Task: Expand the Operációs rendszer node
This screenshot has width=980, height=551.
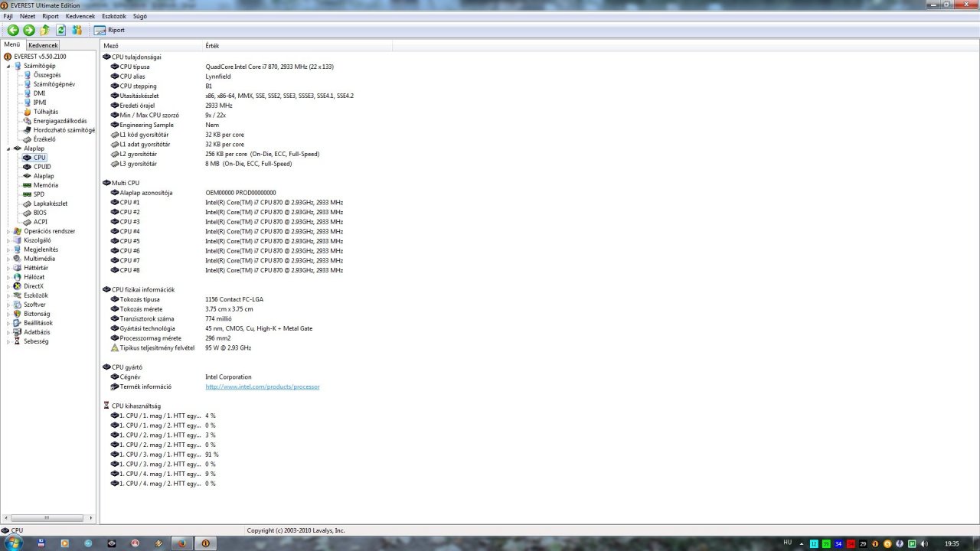Action: pos(9,231)
